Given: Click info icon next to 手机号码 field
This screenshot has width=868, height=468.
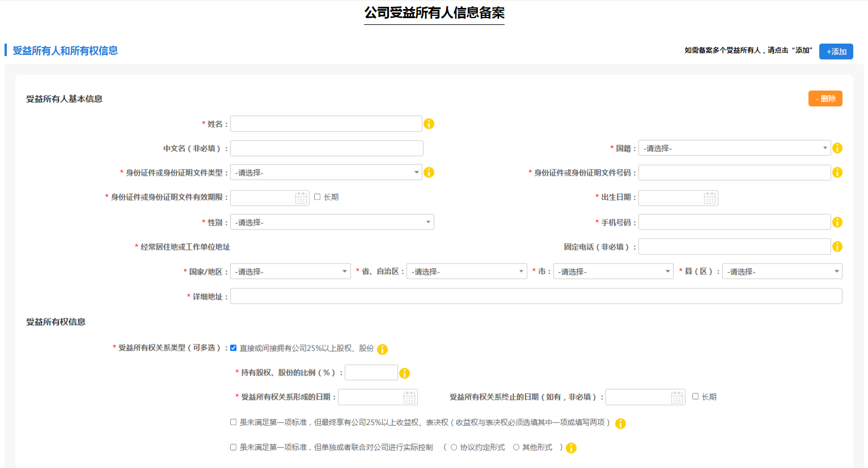Looking at the screenshot, I should (x=837, y=222).
